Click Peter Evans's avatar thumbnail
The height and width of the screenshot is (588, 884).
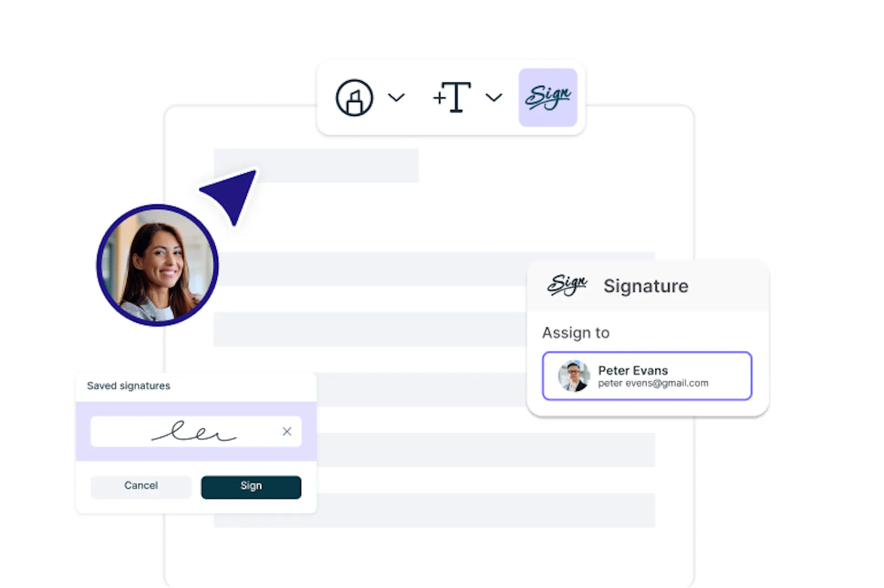pos(573,376)
